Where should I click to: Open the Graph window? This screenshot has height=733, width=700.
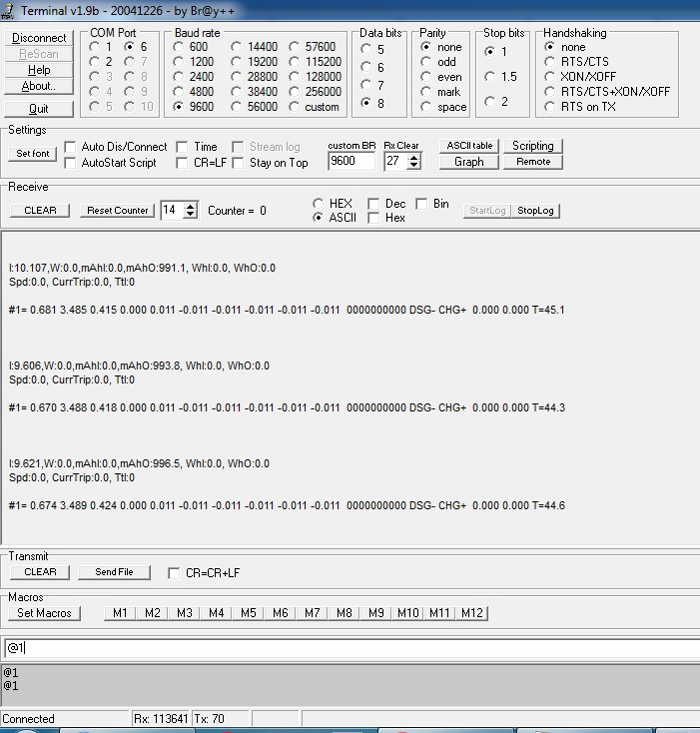pyautogui.click(x=469, y=162)
